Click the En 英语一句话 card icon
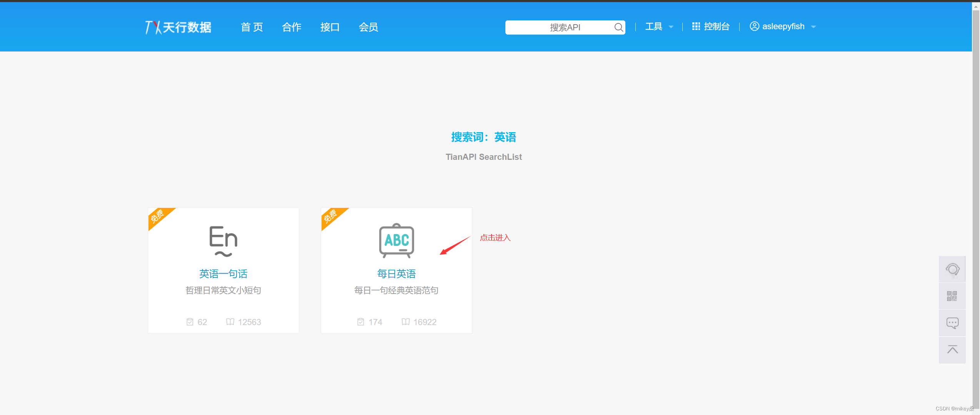Screen dimensions: 980x415 point(223,241)
